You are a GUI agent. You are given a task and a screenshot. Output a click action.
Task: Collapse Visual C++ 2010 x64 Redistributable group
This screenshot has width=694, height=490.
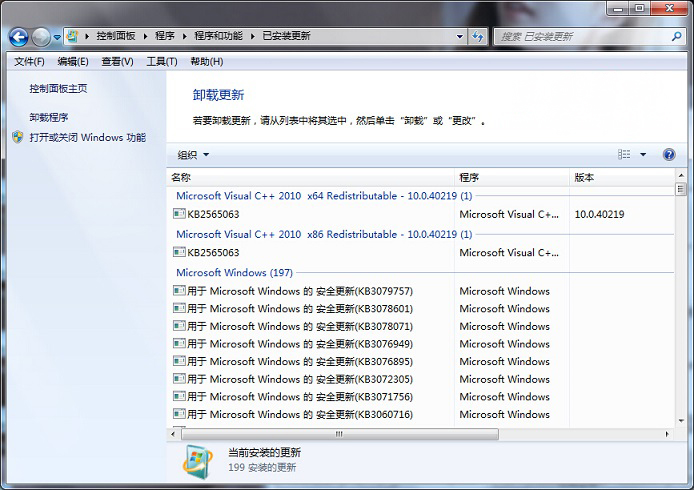(324, 196)
